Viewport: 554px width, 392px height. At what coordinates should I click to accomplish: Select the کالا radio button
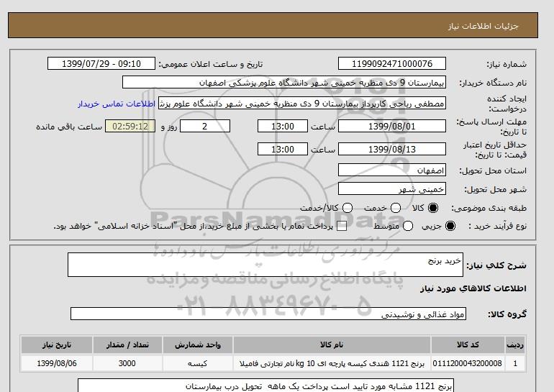pos(433,208)
